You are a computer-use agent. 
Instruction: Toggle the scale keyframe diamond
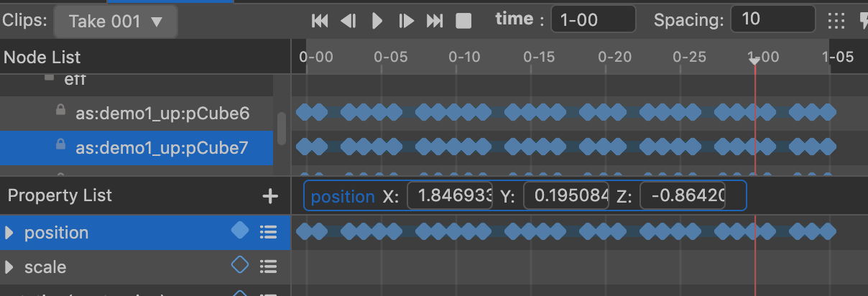tap(240, 266)
